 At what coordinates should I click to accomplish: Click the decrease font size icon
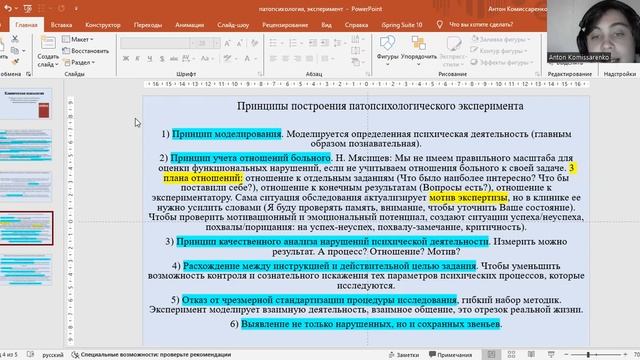click(x=240, y=43)
